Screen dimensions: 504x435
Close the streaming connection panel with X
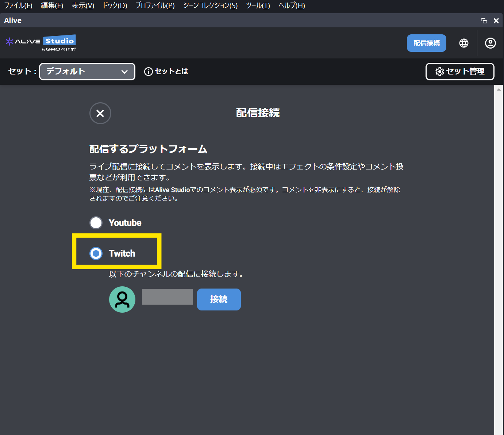[100, 113]
